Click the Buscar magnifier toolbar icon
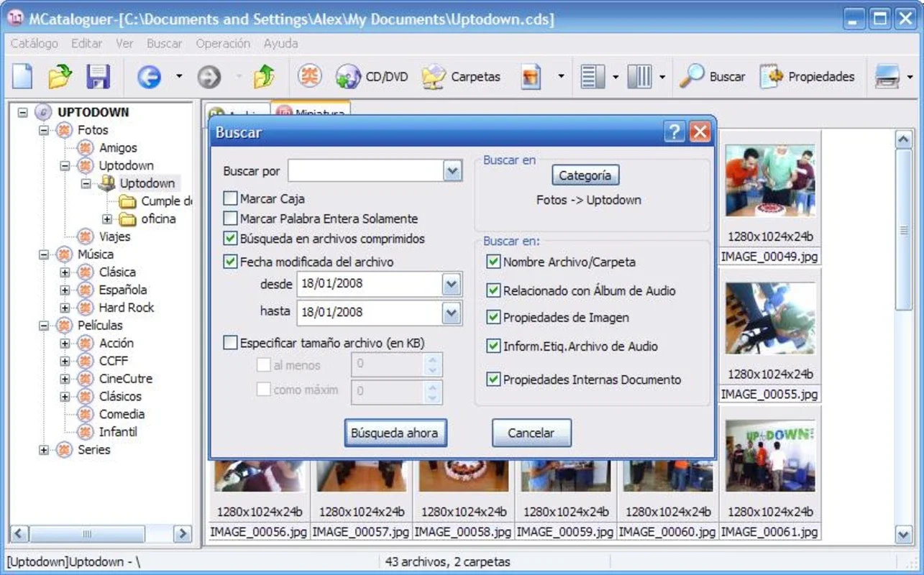Screen dimensions: 924x575 [712, 76]
